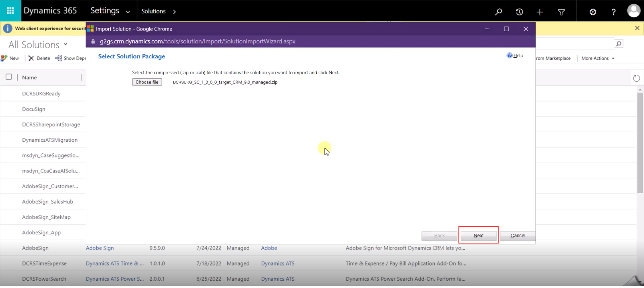Dismiss the yellow notification banner
This screenshot has width=644, height=288.
637,28
